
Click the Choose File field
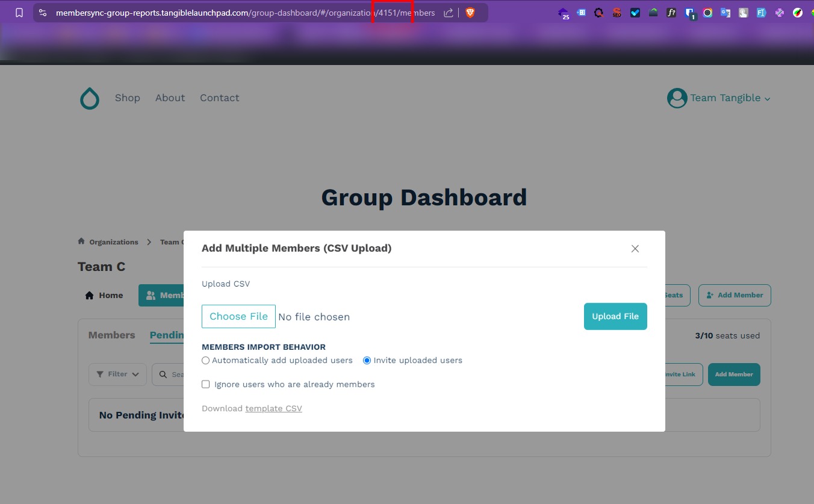tap(238, 316)
